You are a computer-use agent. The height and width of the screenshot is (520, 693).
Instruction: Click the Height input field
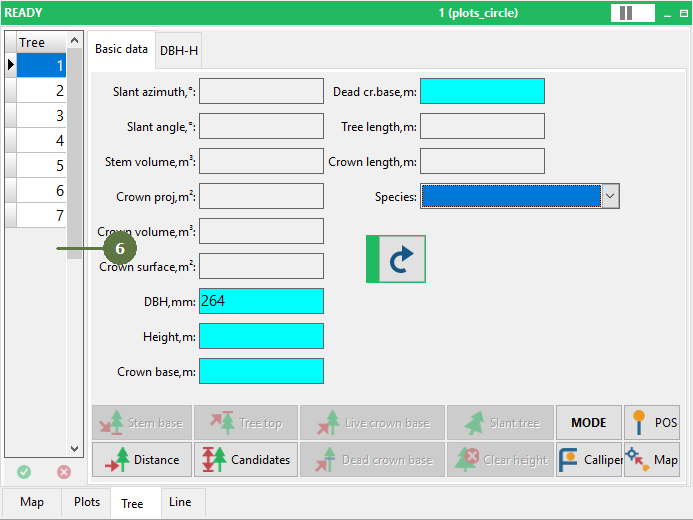[x=261, y=336]
